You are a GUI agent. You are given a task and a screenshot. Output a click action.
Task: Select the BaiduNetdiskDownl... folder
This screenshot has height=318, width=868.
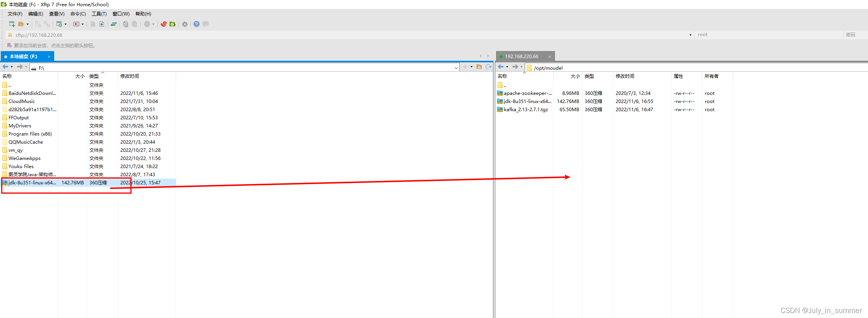[x=29, y=93]
